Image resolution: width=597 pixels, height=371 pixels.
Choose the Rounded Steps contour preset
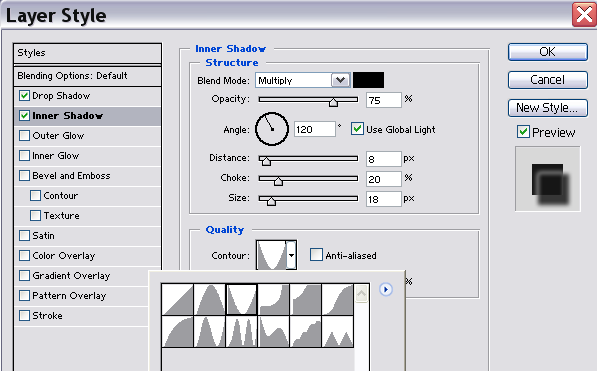305,331
